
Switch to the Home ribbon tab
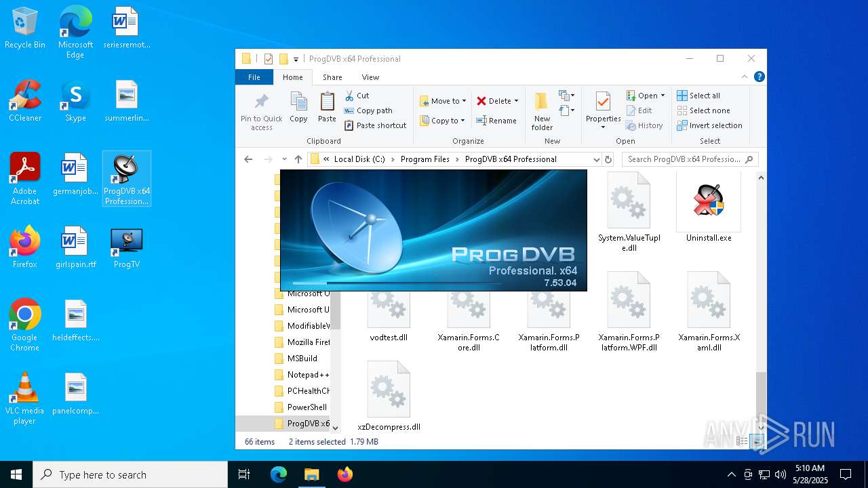(x=293, y=77)
